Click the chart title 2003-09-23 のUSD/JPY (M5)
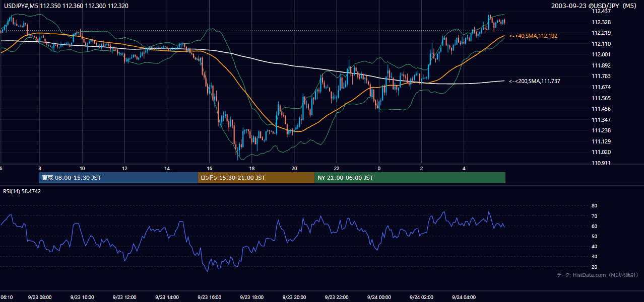 (x=595, y=6)
